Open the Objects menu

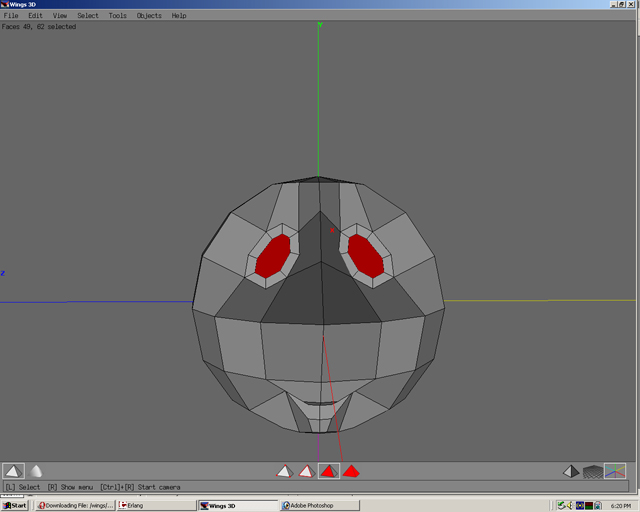[x=149, y=16]
